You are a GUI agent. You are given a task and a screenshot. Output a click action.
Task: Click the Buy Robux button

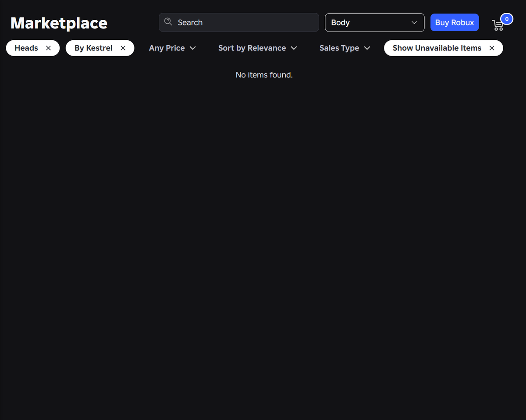coord(455,22)
